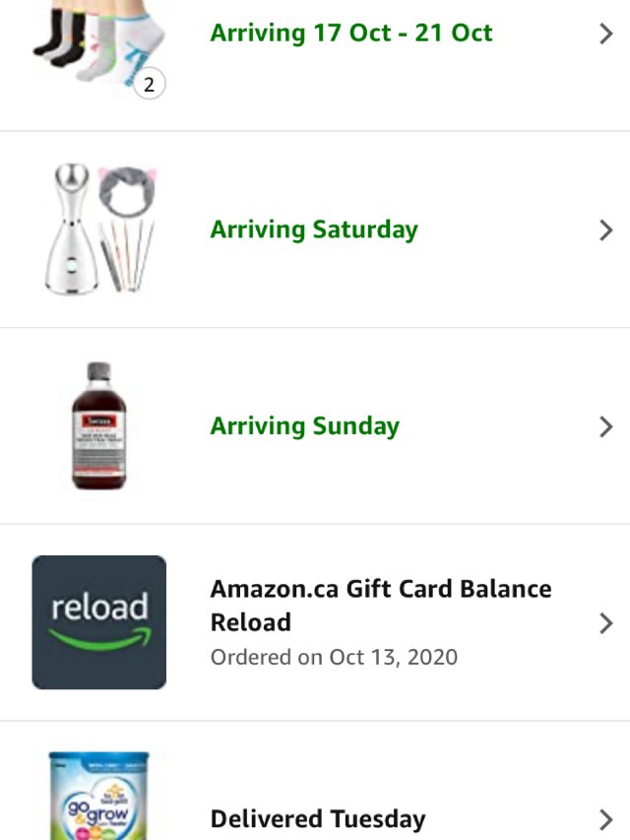Select the "Delivered Tuesday" status text
Viewport: 630px width, 840px height.
pyautogui.click(x=318, y=819)
